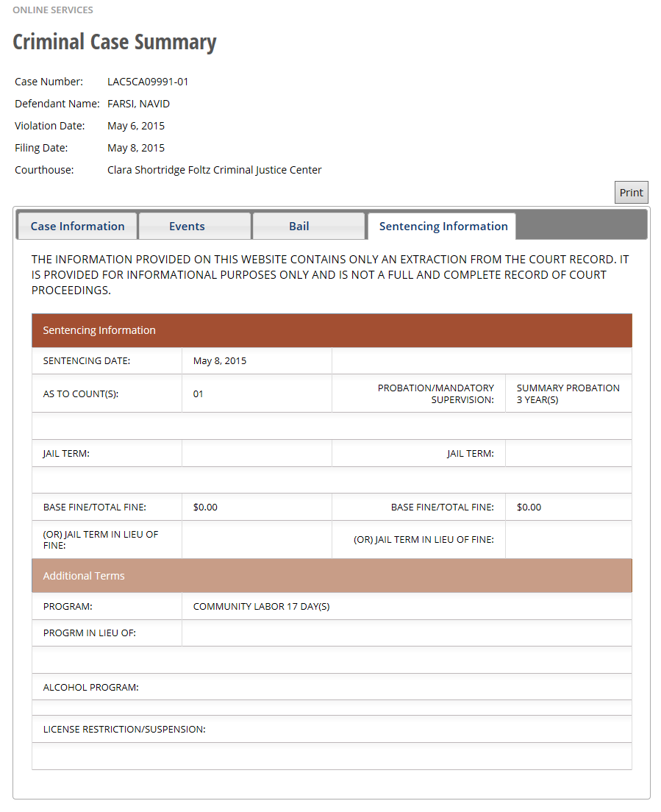This screenshot has height=812, width=661.
Task: Click the sentencing date value May 8, 2015
Action: (219, 361)
